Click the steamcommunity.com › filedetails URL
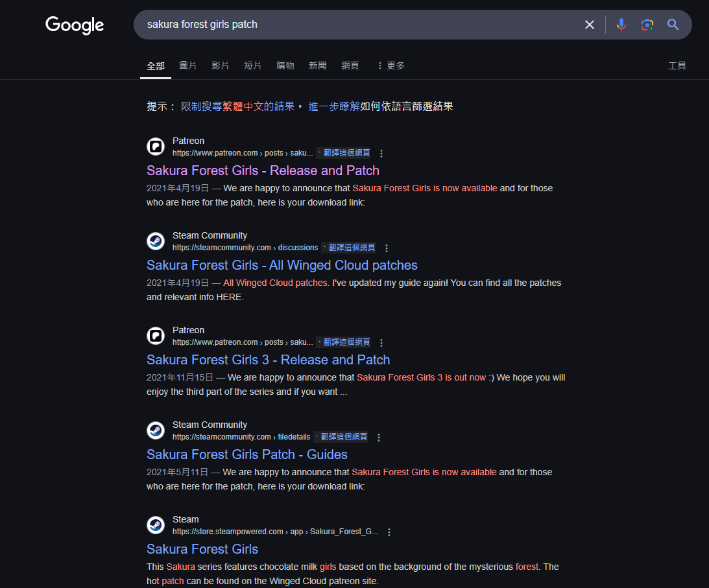The image size is (709, 588). (241, 437)
